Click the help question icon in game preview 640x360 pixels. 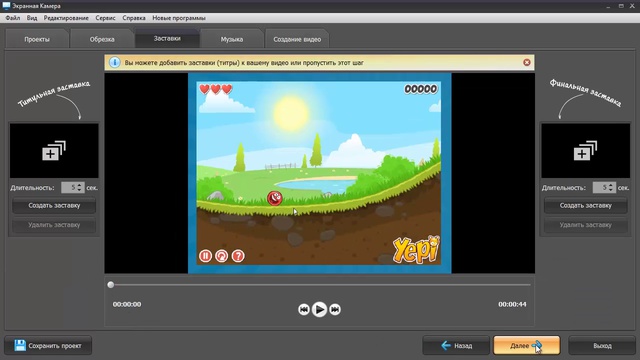(238, 256)
